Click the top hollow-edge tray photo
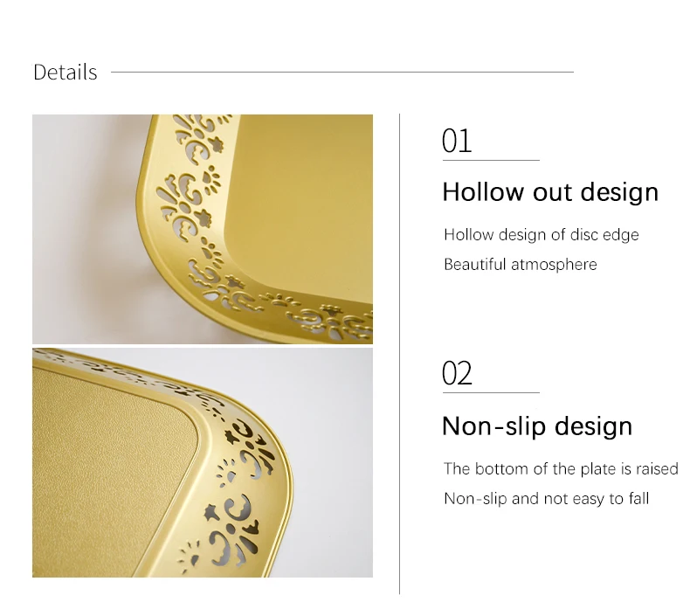 (203, 229)
